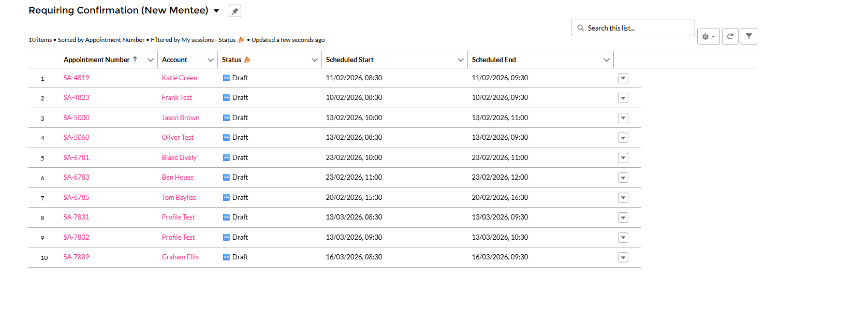Focus the Search this list field
868x336 pixels.
point(633,28)
